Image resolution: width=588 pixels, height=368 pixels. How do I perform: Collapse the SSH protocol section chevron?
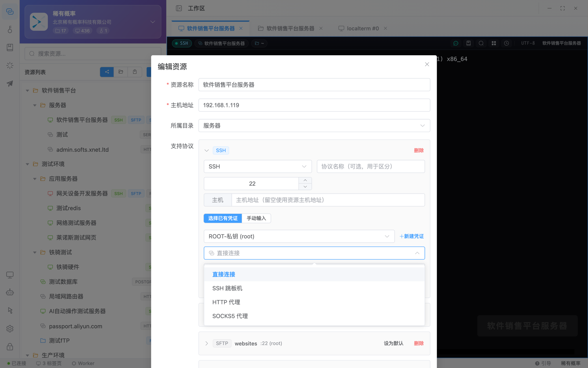(207, 151)
